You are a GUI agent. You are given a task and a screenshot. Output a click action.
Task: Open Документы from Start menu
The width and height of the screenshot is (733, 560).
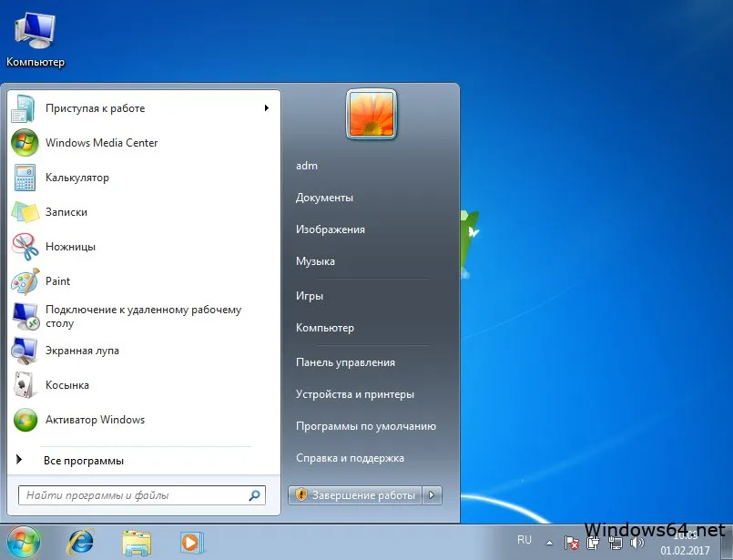324,198
